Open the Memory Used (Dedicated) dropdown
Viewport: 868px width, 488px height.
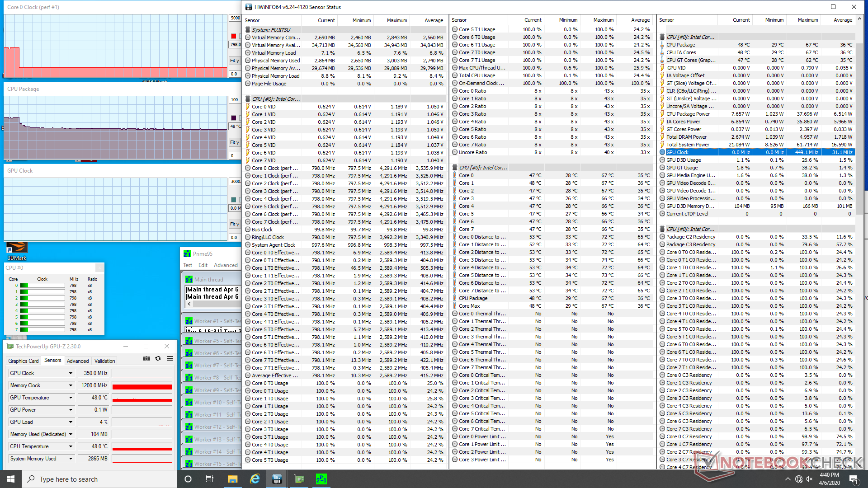[71, 434]
